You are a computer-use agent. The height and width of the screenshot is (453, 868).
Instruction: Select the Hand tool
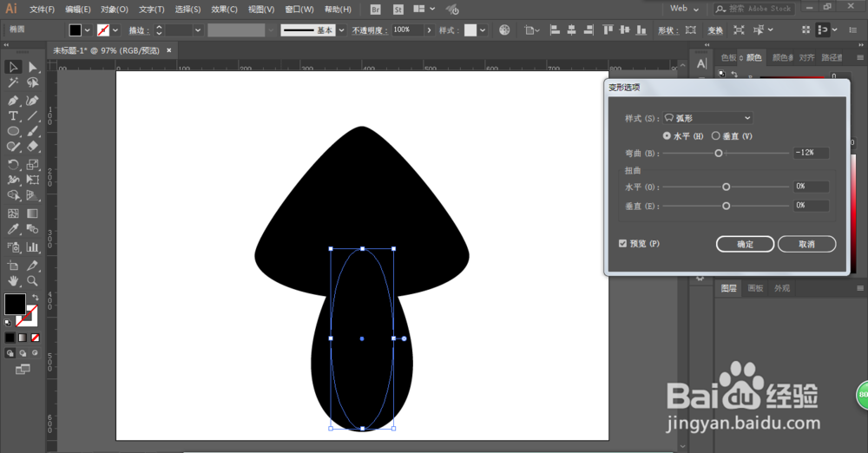click(13, 281)
